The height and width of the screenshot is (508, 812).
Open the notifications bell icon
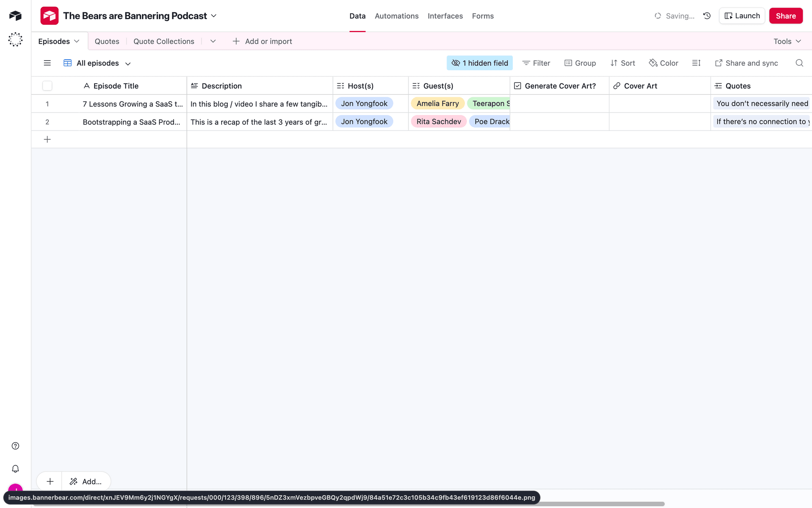coord(15,469)
